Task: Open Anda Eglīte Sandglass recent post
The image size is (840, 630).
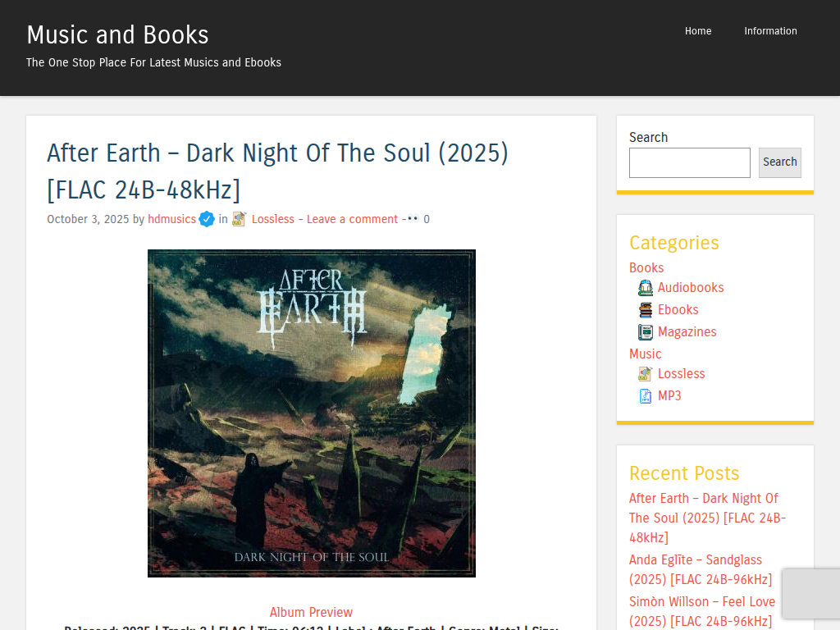Action: [701, 569]
